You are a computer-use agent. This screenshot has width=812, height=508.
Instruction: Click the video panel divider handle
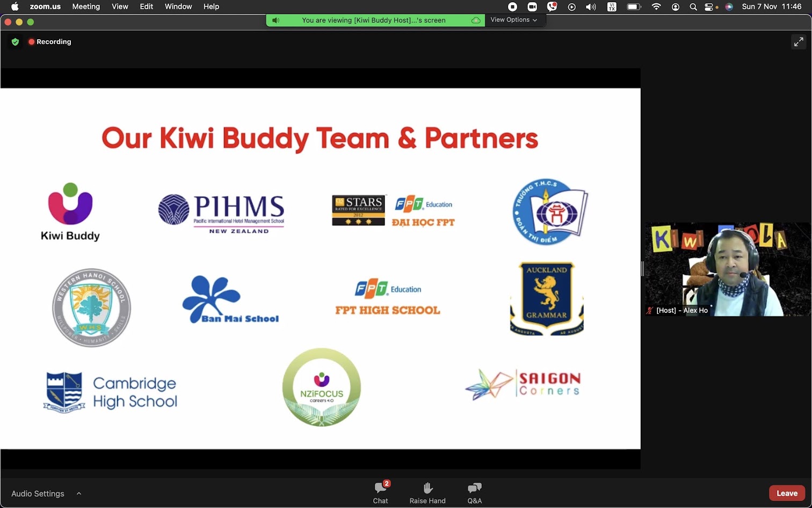coord(642,269)
